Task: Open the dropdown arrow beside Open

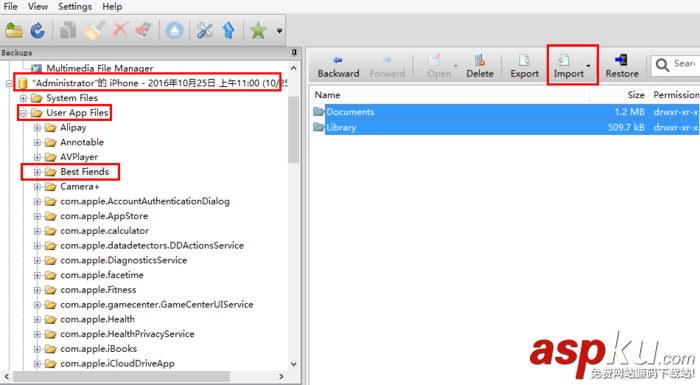Action: pos(456,66)
